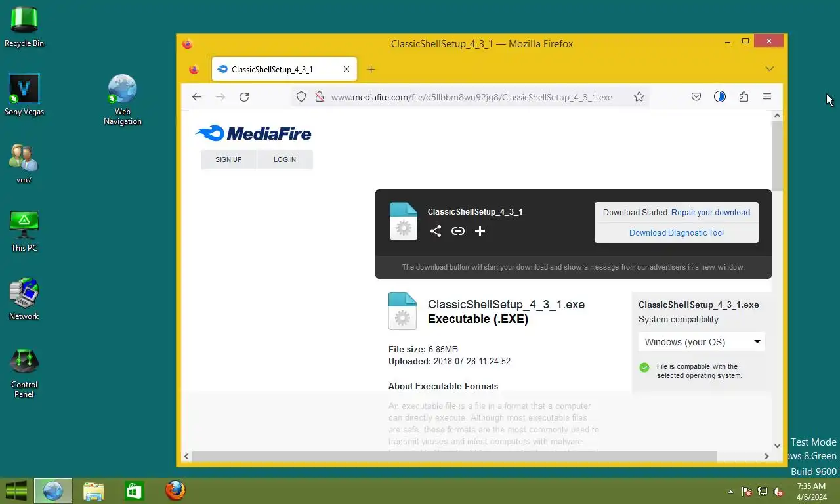Image resolution: width=840 pixels, height=504 pixels.
Task: Open File Explorer from taskbar
Action: [x=94, y=491]
